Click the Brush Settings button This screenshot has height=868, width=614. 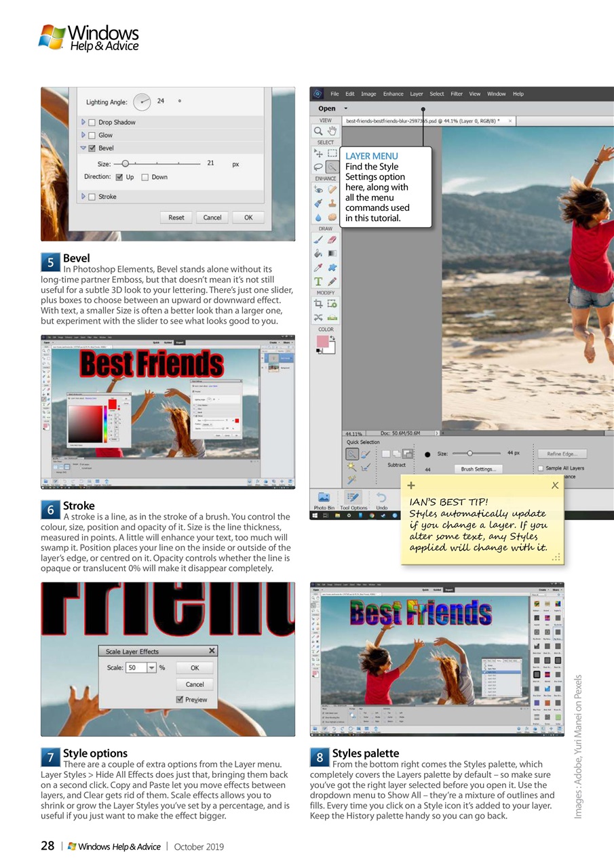point(478,469)
